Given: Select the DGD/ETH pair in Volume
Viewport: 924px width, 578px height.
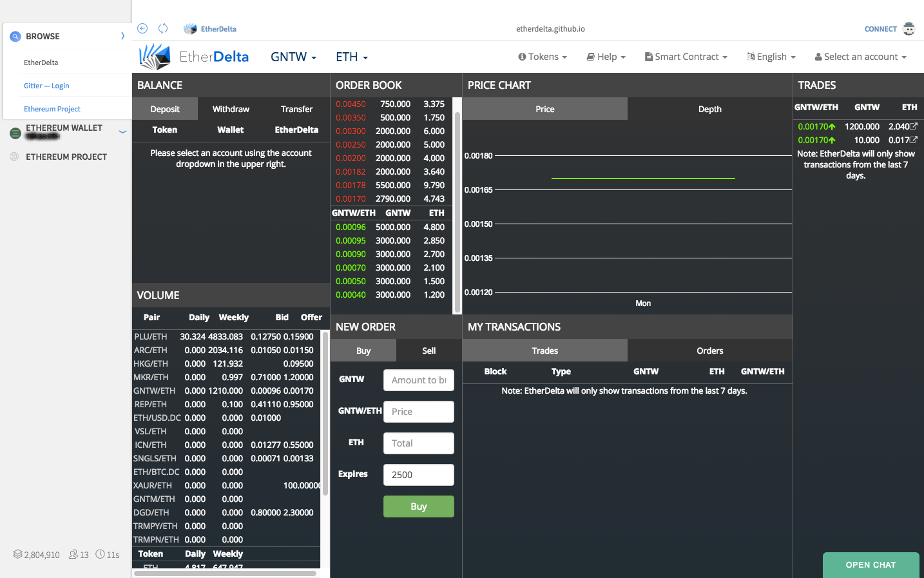Looking at the screenshot, I should point(151,512).
